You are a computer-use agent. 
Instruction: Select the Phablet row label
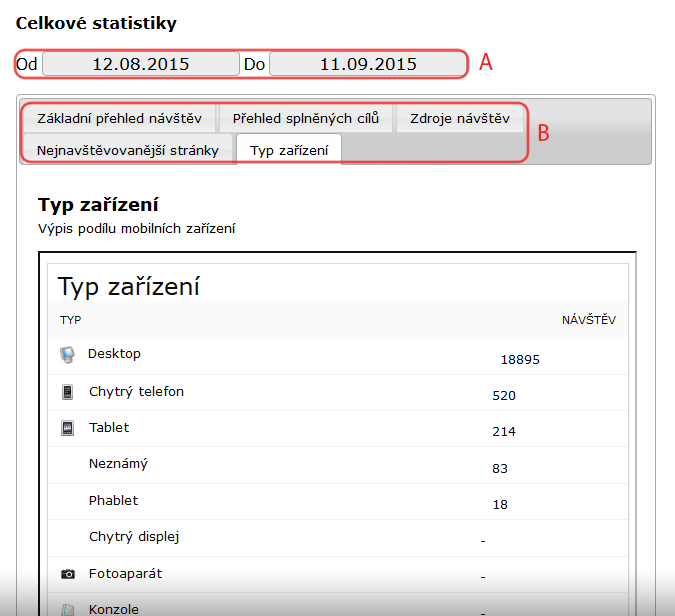click(114, 500)
